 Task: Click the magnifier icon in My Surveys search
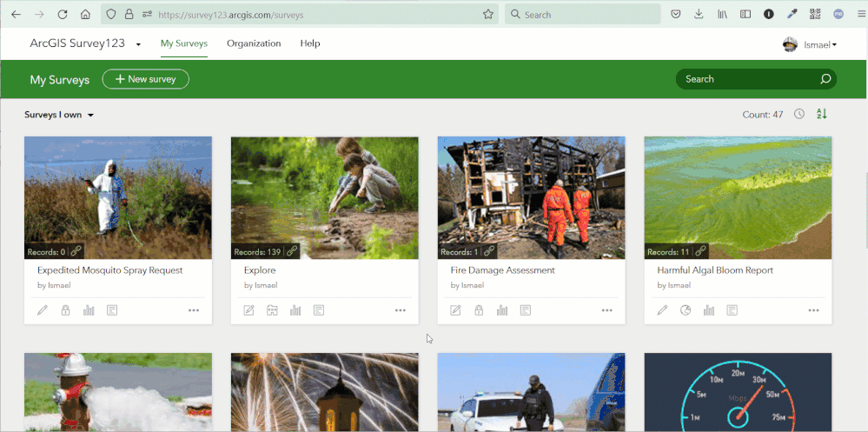coord(825,79)
